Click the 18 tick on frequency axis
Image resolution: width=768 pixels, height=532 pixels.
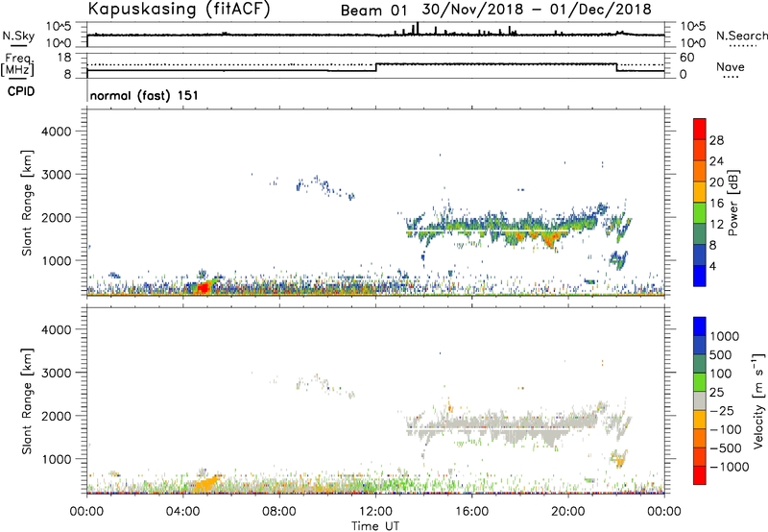pos(65,58)
